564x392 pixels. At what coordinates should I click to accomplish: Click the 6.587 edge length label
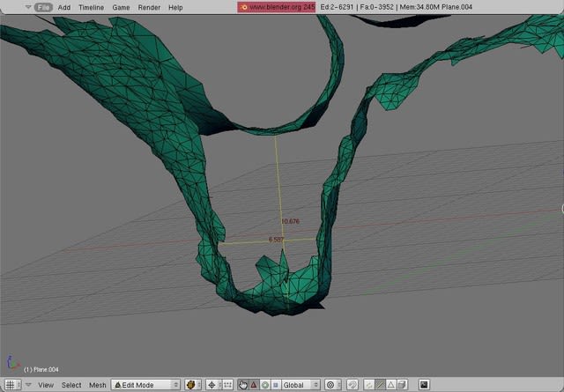(276, 239)
